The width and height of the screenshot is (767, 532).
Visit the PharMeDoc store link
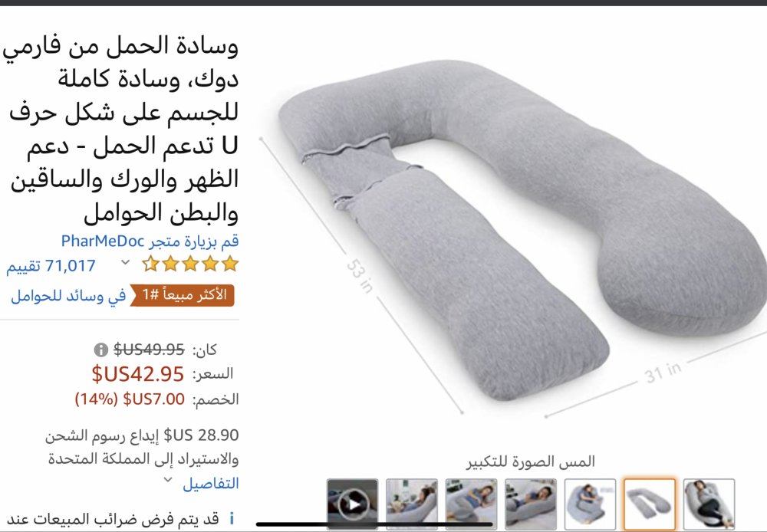pyautogui.click(x=150, y=241)
